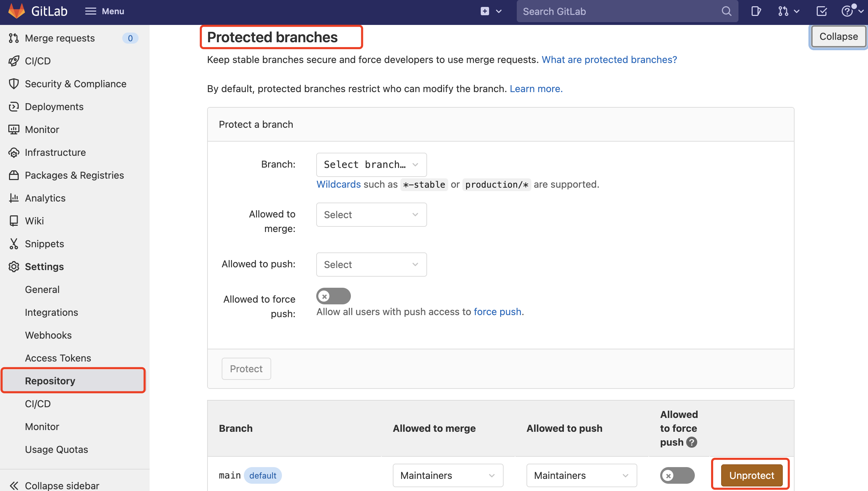
Task: Click the Unprotect button for main
Action: coord(751,475)
